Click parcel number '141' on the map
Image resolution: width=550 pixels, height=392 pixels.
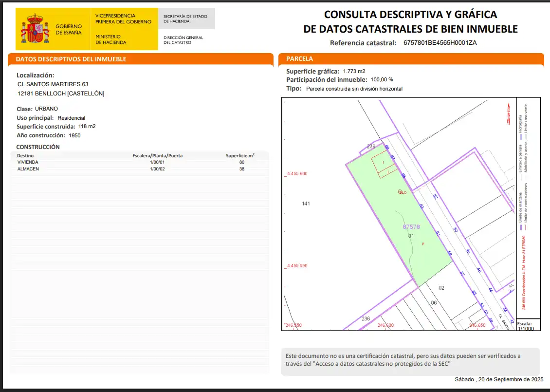pos(306,204)
